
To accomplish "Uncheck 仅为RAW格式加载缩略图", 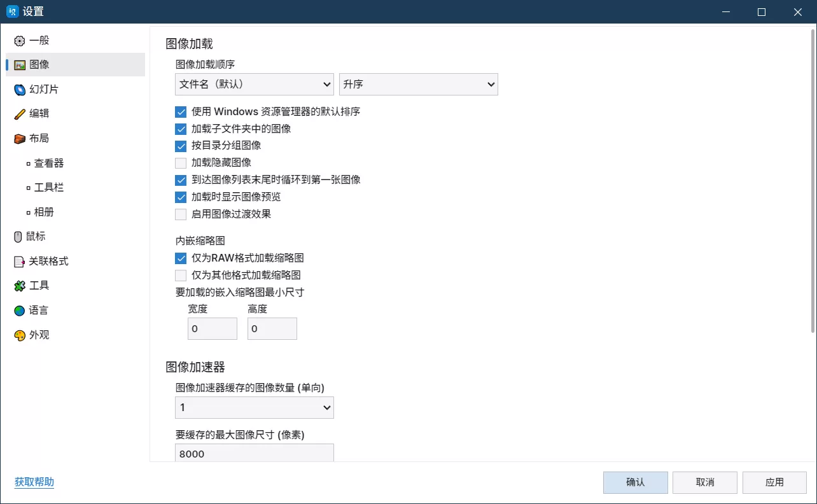I will coord(181,258).
